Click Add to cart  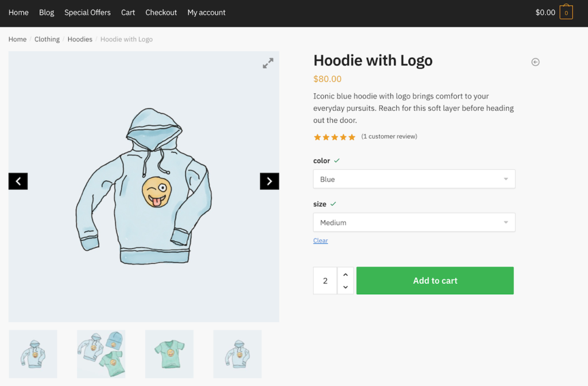point(435,280)
